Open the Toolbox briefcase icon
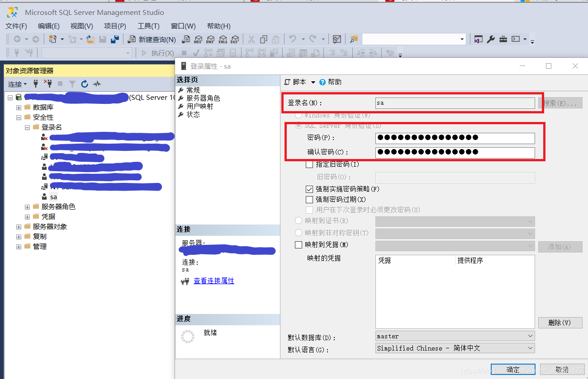This screenshot has width=588, height=379. pos(503,39)
